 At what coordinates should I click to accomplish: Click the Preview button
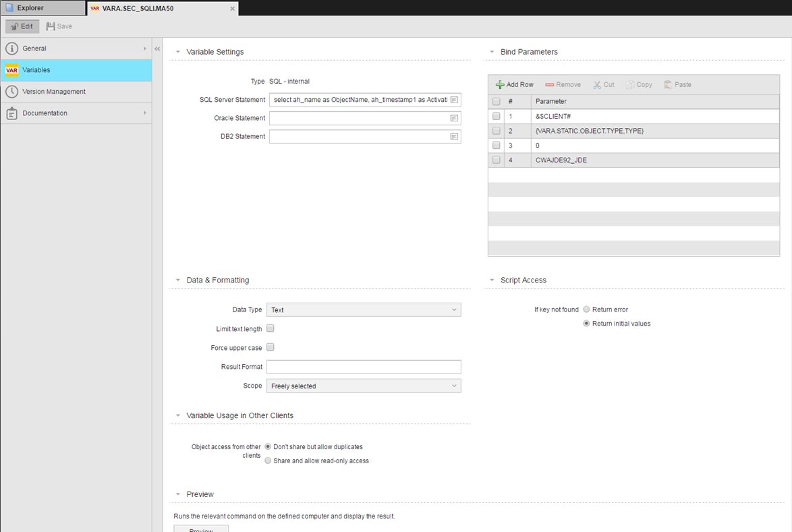pos(201,529)
